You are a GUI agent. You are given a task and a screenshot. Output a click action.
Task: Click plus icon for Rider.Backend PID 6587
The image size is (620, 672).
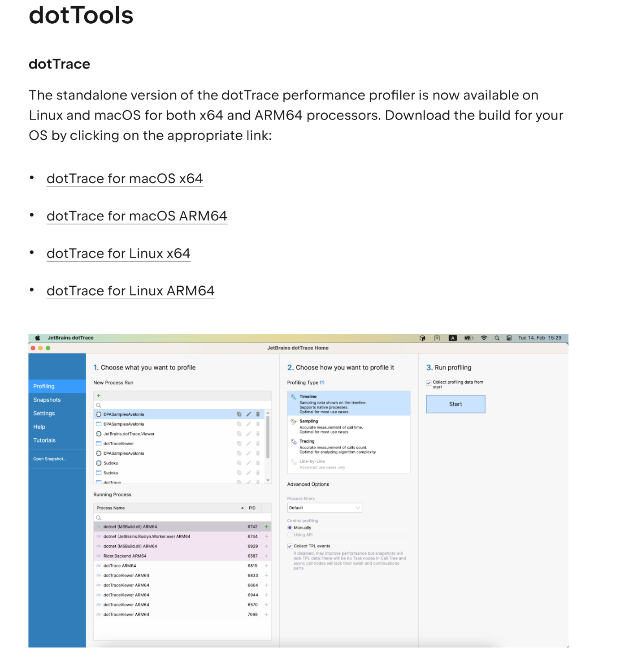[x=266, y=556]
